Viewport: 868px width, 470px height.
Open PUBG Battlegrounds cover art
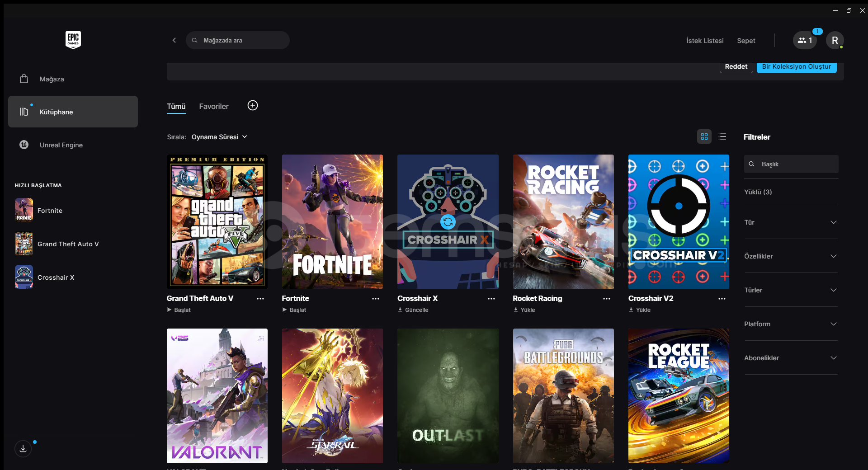tap(563, 396)
